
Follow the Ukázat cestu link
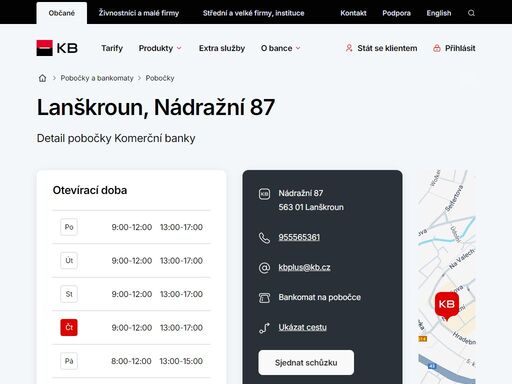tap(302, 327)
